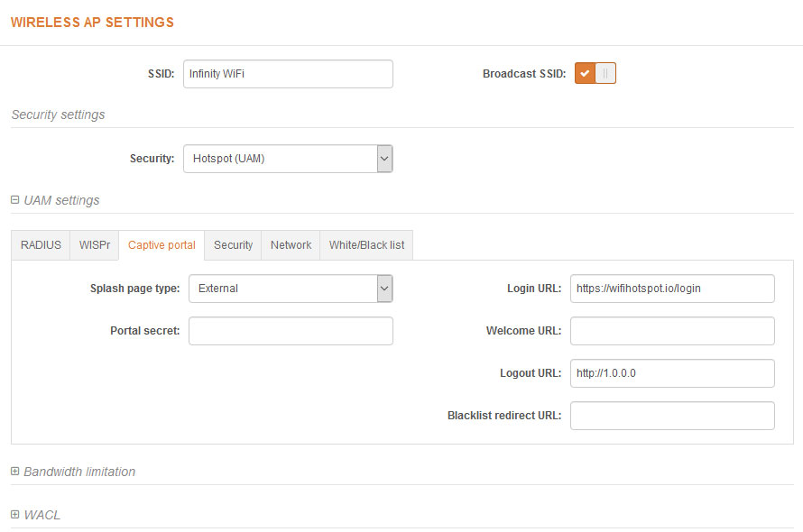Toggle the Broadcast SSID switch
The height and width of the screenshot is (532, 803).
pos(595,74)
